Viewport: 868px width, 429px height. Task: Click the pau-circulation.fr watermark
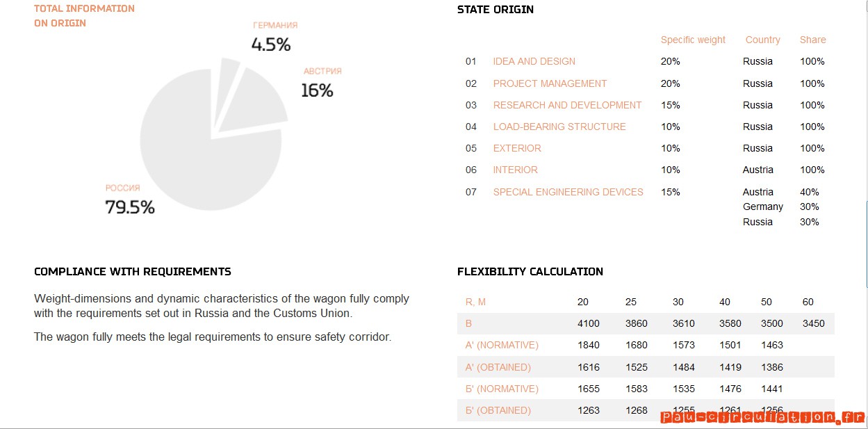pos(762,417)
